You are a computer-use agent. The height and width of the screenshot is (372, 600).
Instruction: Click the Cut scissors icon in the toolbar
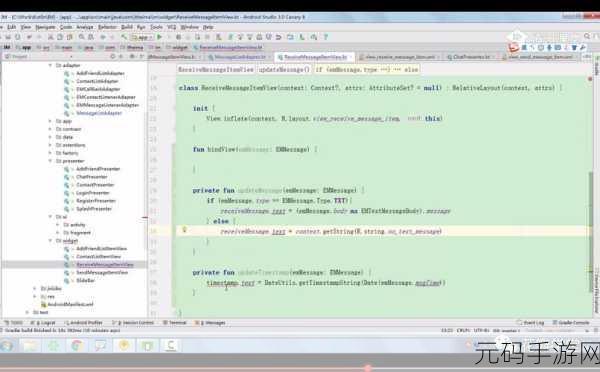coord(50,37)
